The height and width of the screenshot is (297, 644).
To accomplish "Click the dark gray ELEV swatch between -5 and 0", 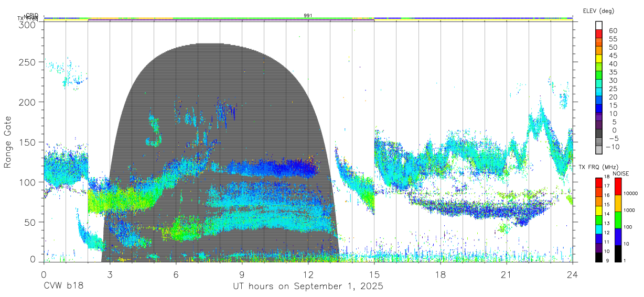I will click(599, 134).
